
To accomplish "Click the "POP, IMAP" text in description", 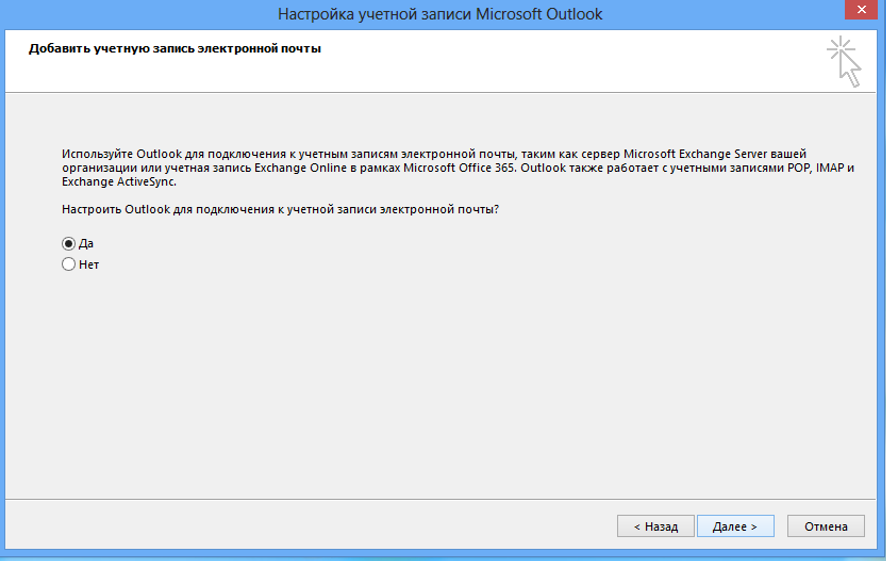I will tap(812, 168).
